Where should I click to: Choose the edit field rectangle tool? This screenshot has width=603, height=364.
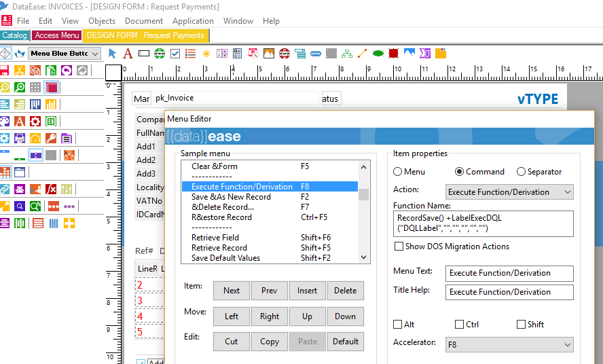pos(144,54)
